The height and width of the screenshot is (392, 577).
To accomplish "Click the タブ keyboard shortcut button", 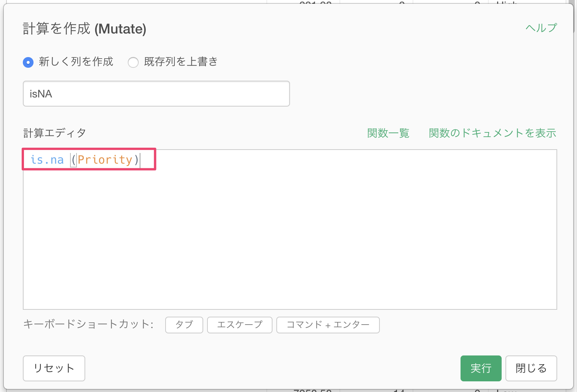I will (184, 325).
